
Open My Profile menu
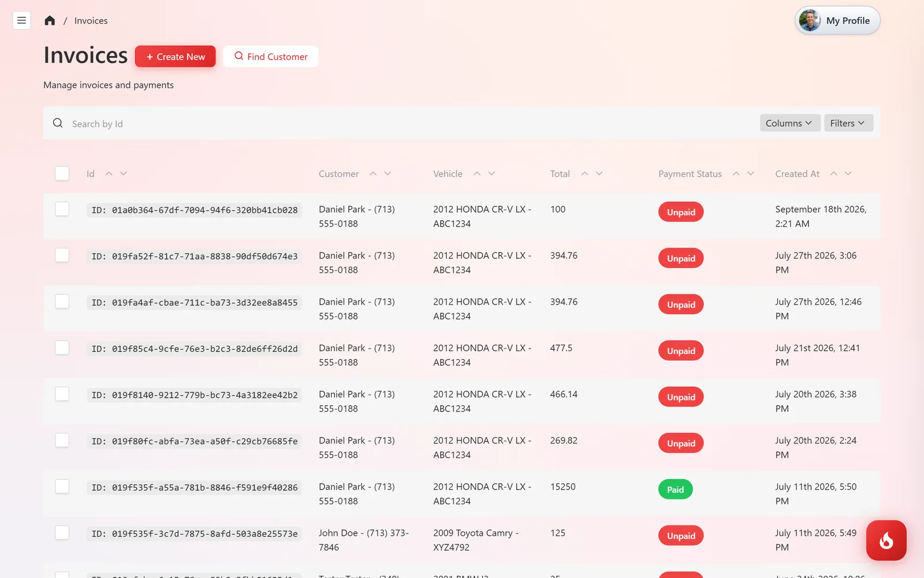point(837,21)
